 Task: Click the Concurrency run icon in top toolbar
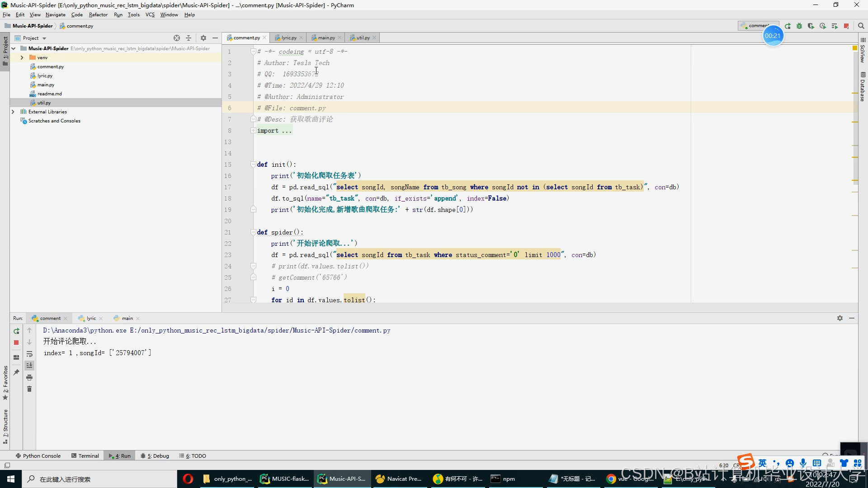[835, 26]
